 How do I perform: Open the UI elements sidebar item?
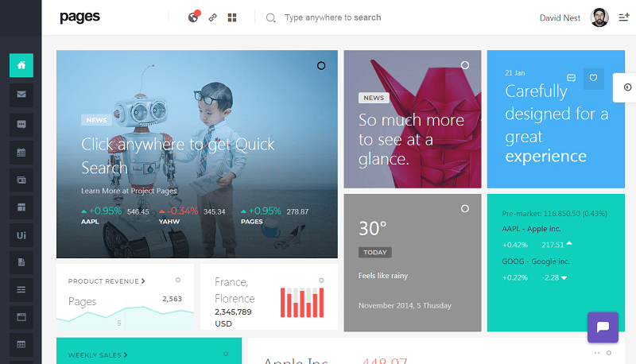pyautogui.click(x=21, y=235)
